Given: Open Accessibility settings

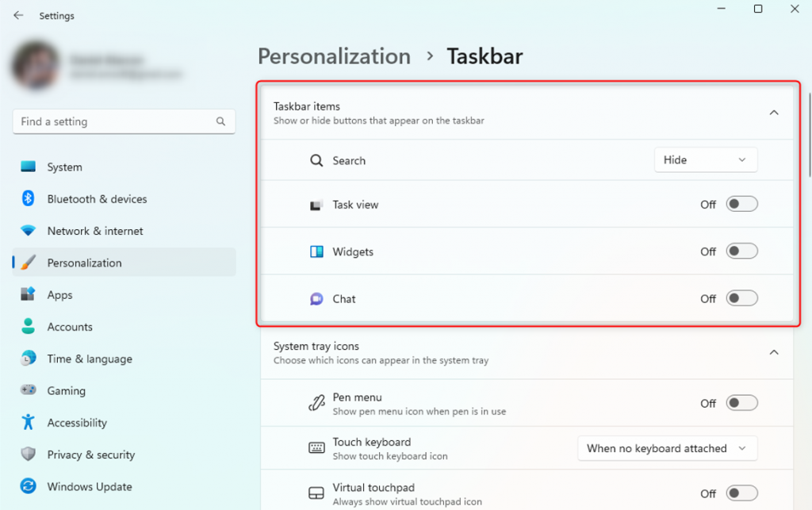Looking at the screenshot, I should [x=124, y=423].
